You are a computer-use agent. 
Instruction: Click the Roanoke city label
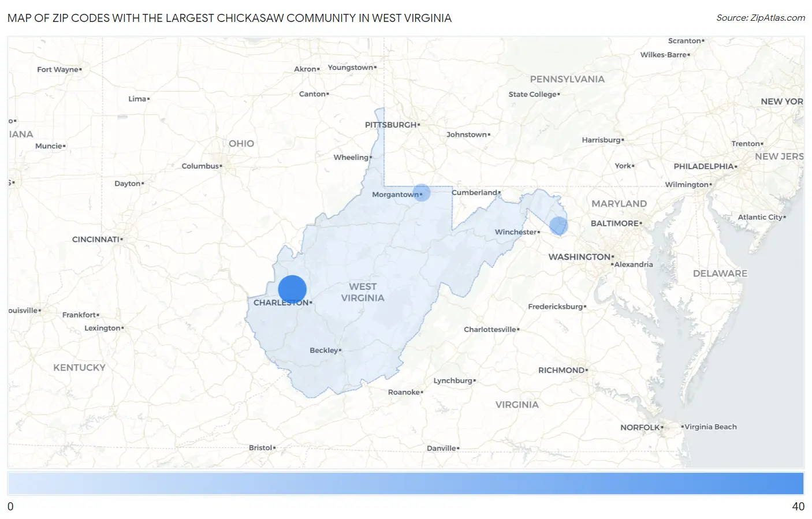click(404, 392)
